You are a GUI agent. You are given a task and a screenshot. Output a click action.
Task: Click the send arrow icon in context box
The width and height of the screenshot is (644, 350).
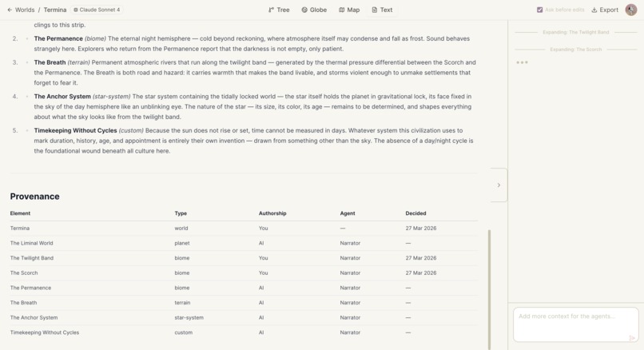click(632, 338)
